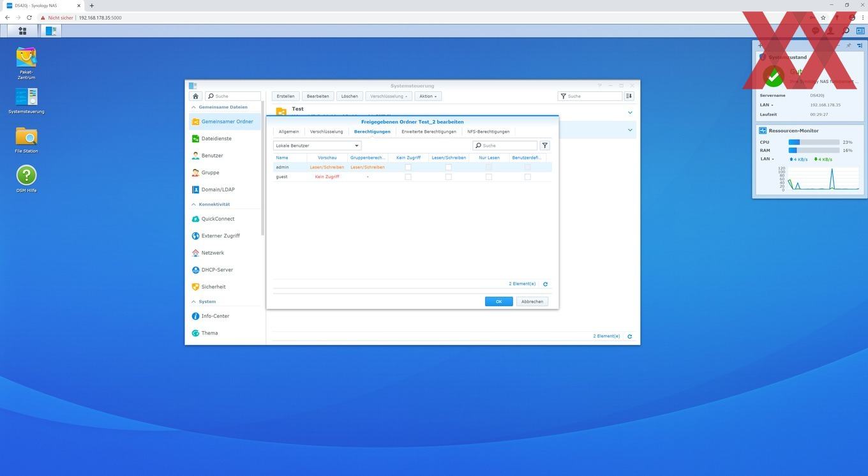The image size is (868, 476).
Task: Switch to Erweiterte Berechtigungen tab
Action: coord(429,131)
